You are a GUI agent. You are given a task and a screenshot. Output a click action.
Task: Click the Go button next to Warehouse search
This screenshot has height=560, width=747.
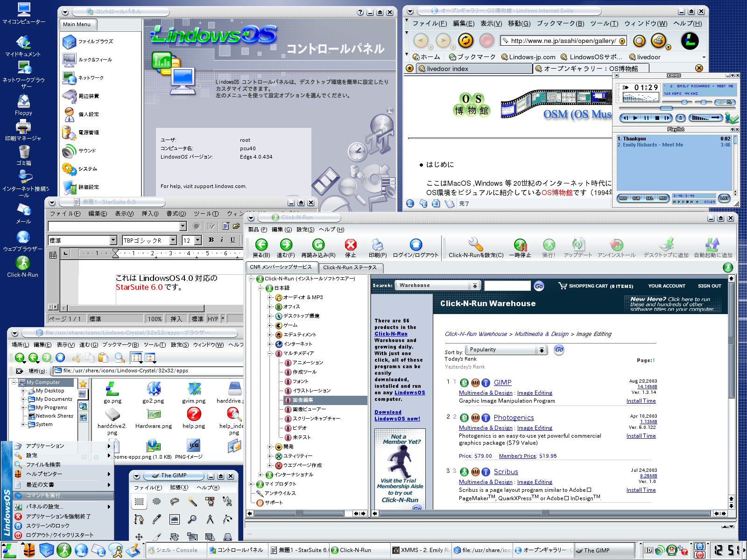pos(539,286)
